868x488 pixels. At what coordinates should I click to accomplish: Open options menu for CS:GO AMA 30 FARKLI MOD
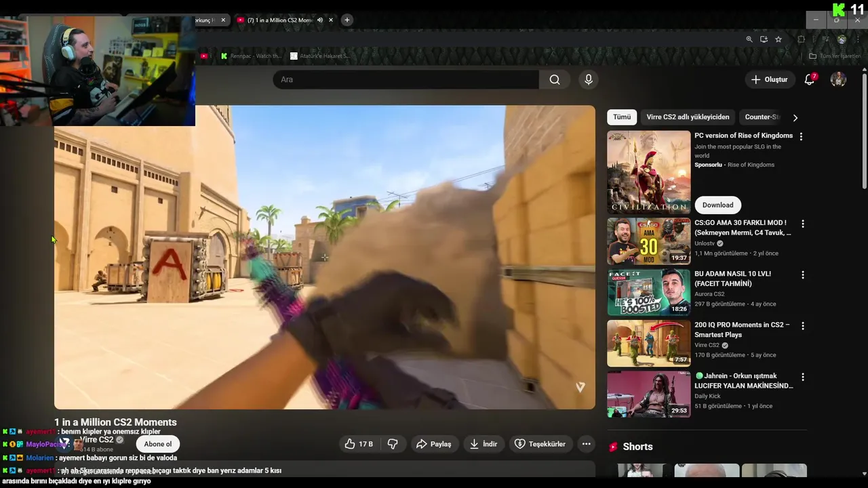803,224
